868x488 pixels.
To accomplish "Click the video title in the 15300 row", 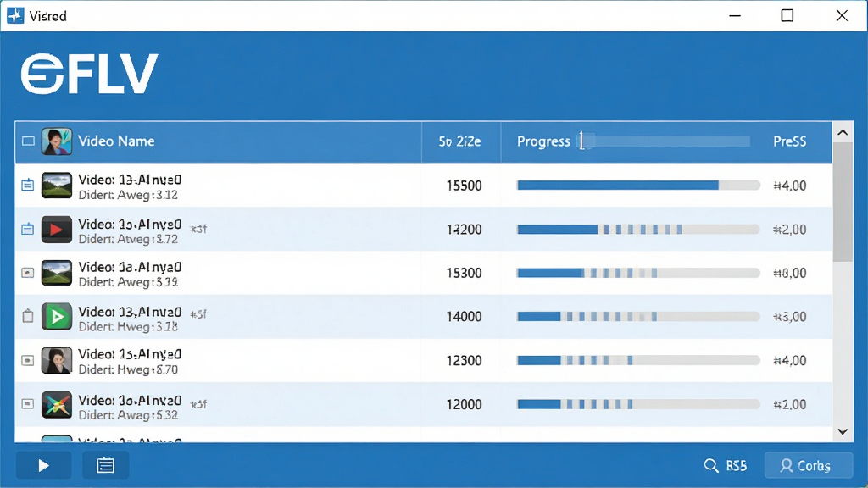I will (130, 267).
